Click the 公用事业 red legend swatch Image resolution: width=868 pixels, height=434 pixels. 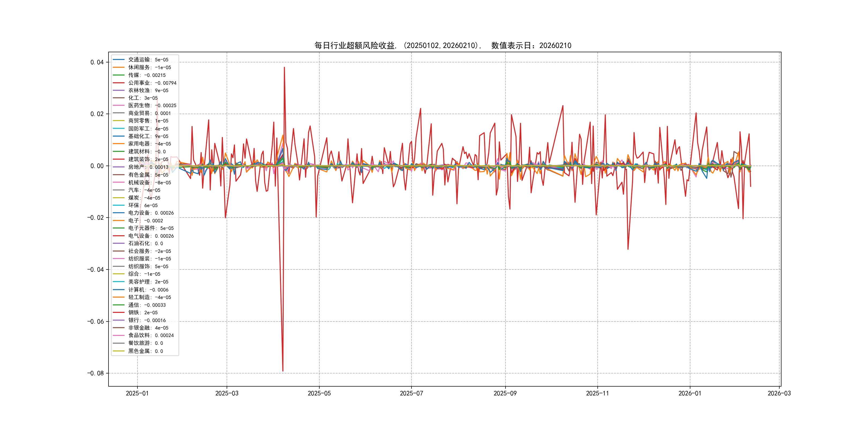tap(119, 83)
